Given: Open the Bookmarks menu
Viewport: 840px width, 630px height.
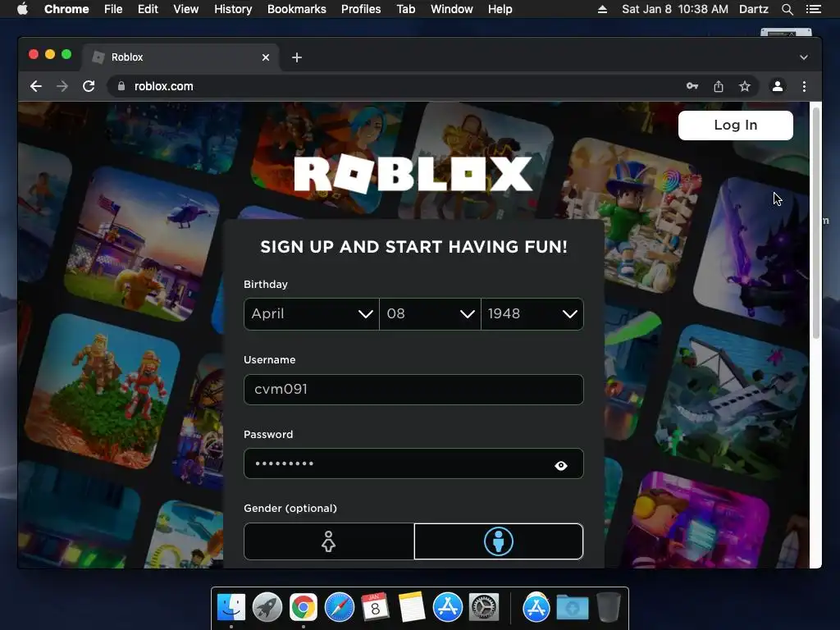Looking at the screenshot, I should point(297,9).
